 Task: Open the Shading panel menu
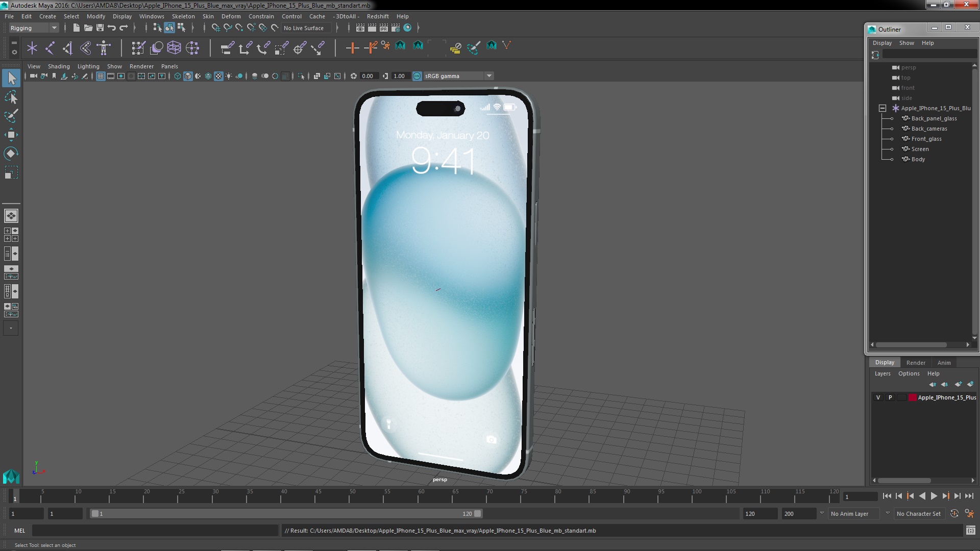[x=59, y=66]
